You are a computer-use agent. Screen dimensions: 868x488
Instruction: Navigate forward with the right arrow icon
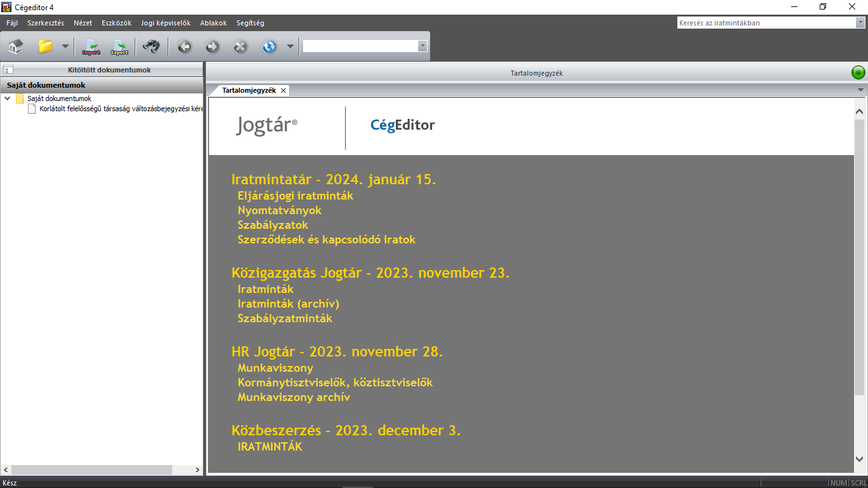[x=212, y=46]
